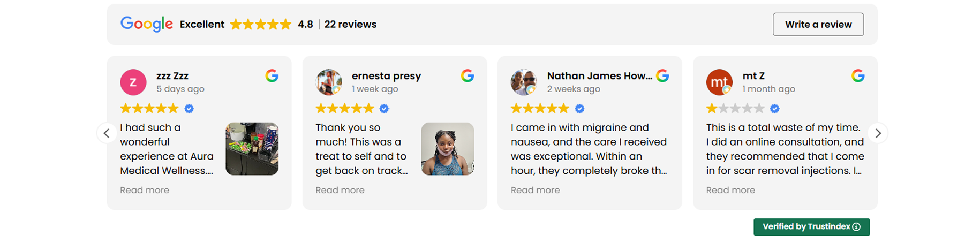Open ernesta presy's review photo thumbnail
Image resolution: width=980 pixels, height=243 pixels.
click(x=448, y=149)
